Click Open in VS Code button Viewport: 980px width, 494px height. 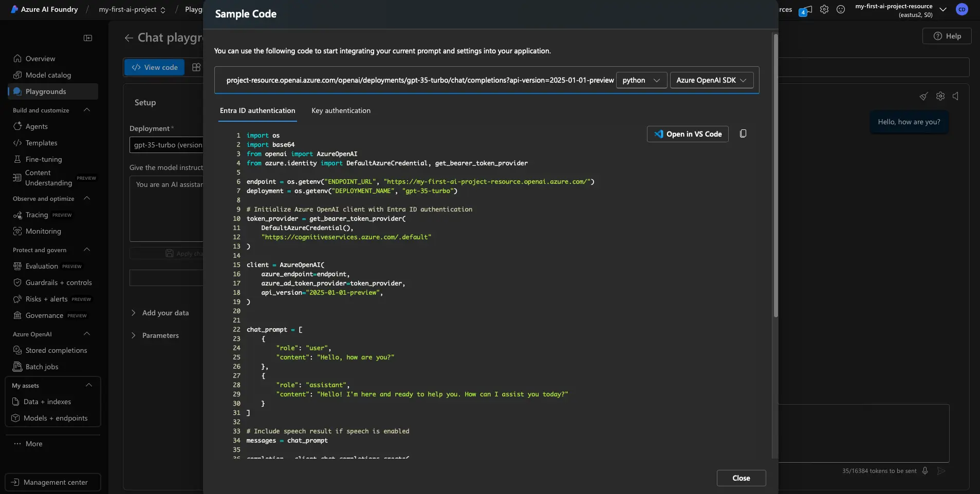[x=687, y=134]
